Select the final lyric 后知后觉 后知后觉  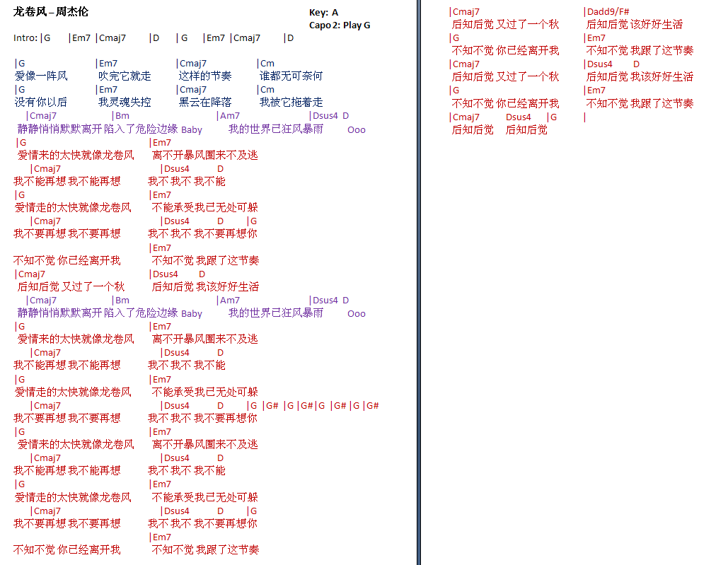499,130
